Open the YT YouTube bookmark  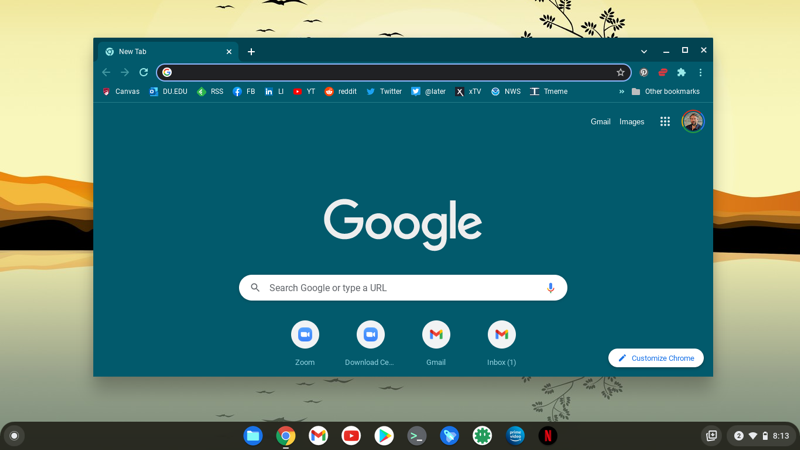tap(304, 91)
